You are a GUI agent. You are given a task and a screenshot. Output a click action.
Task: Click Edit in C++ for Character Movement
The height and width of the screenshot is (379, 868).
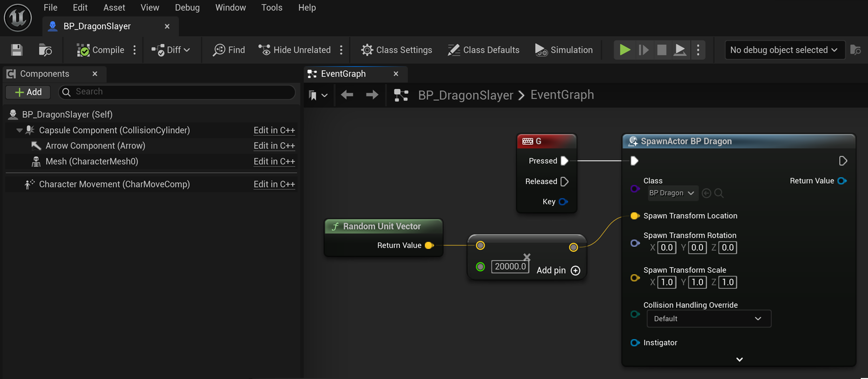(x=274, y=184)
